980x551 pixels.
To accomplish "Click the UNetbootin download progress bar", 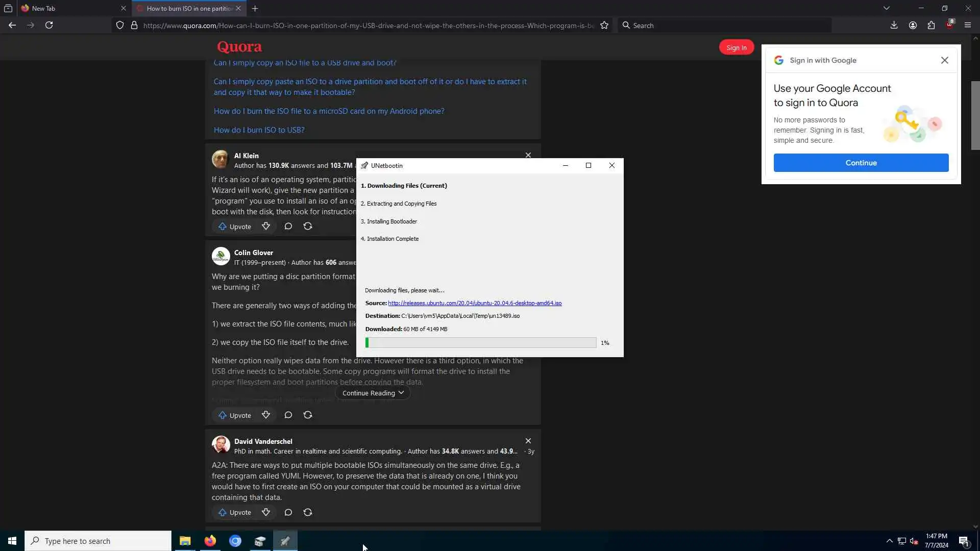I will 481,343.
